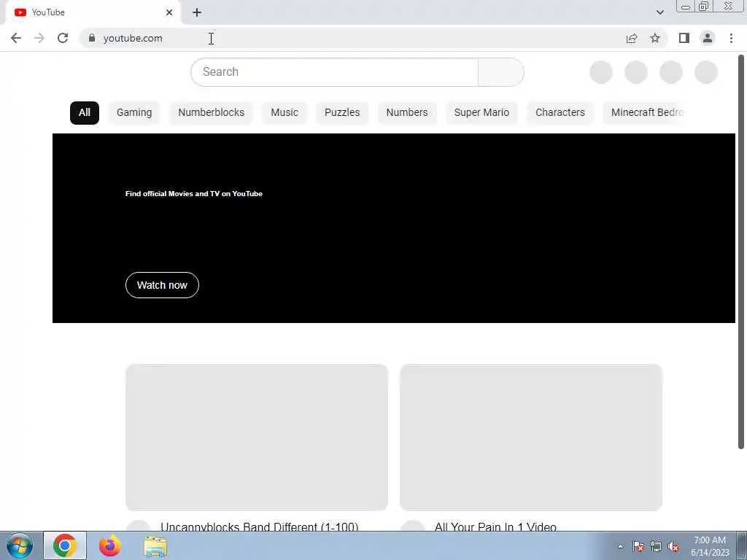Open Windows Explorer from the taskbar
This screenshot has width=747, height=560.
pos(155,547)
